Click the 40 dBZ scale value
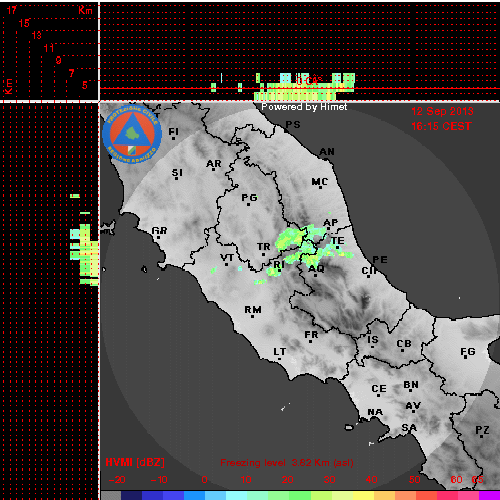500x500 pixels. click(371, 480)
